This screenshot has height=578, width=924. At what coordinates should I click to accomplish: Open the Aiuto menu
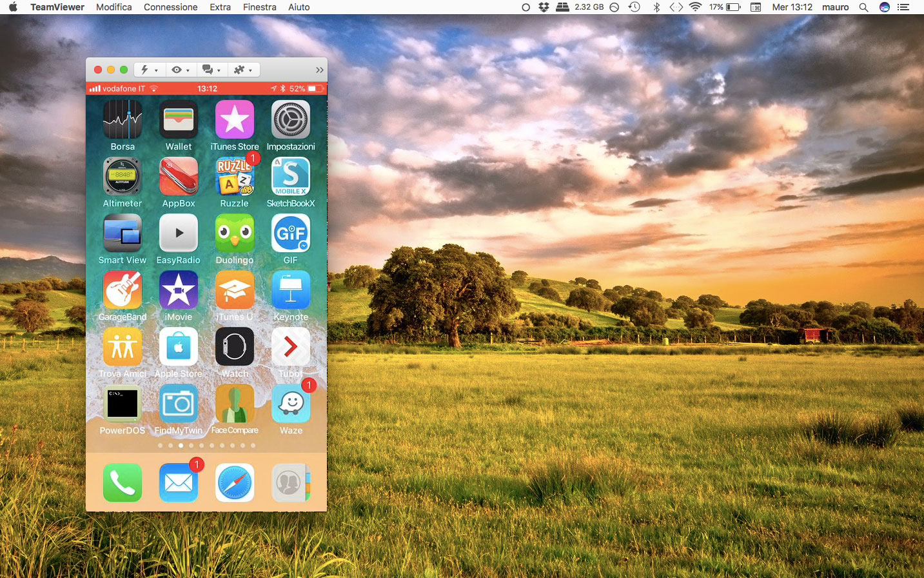click(x=299, y=7)
